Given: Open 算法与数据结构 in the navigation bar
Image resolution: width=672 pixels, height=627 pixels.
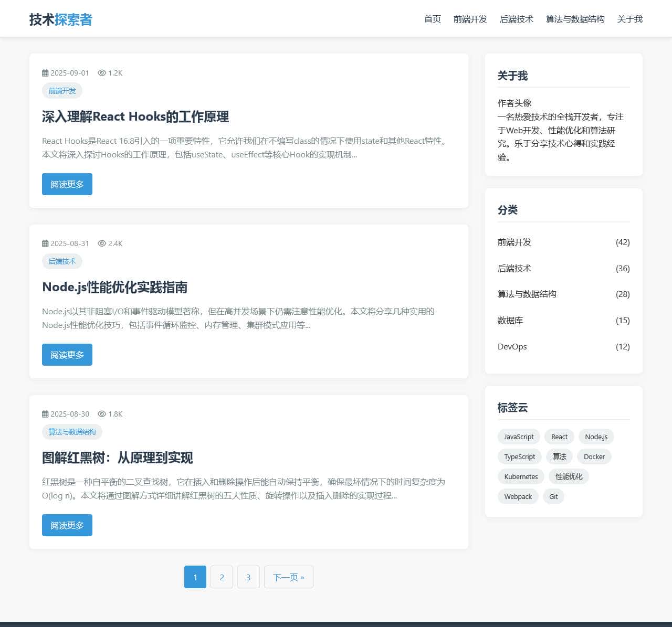Looking at the screenshot, I should [x=575, y=19].
